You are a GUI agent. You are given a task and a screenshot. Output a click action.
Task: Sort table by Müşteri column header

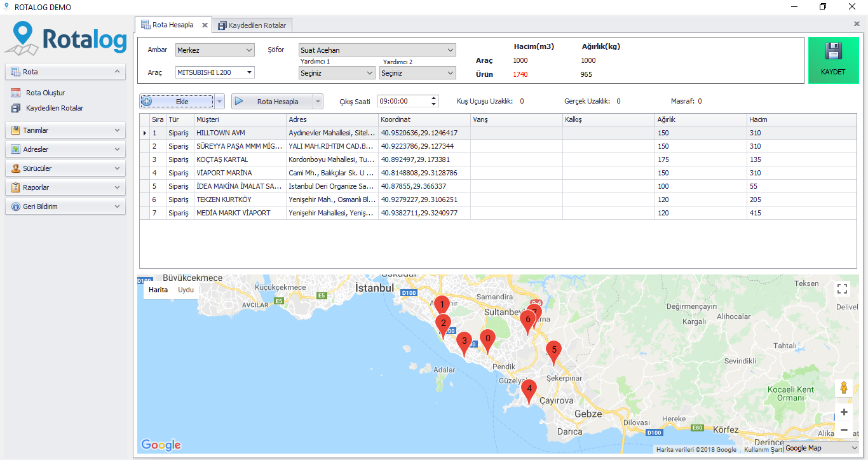coord(240,119)
